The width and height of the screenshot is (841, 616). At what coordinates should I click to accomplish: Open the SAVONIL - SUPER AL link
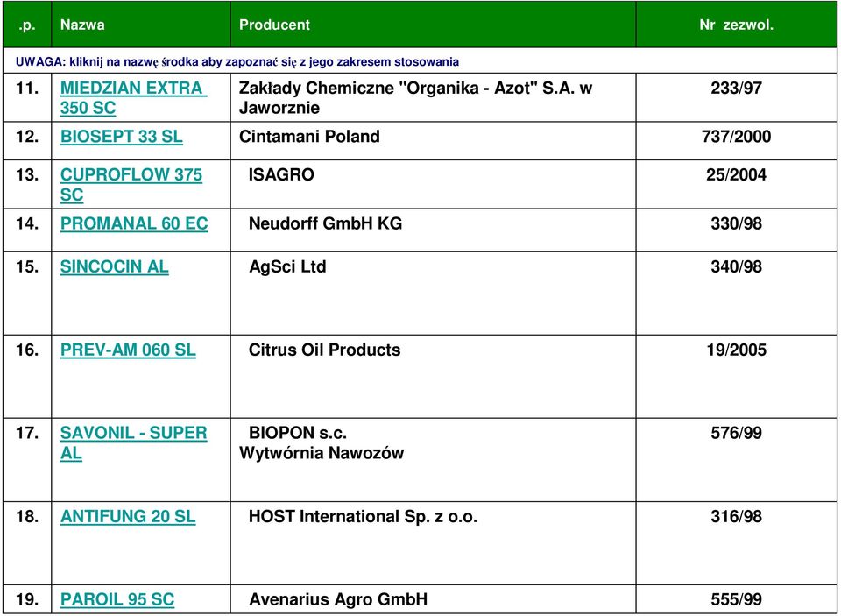click(133, 443)
